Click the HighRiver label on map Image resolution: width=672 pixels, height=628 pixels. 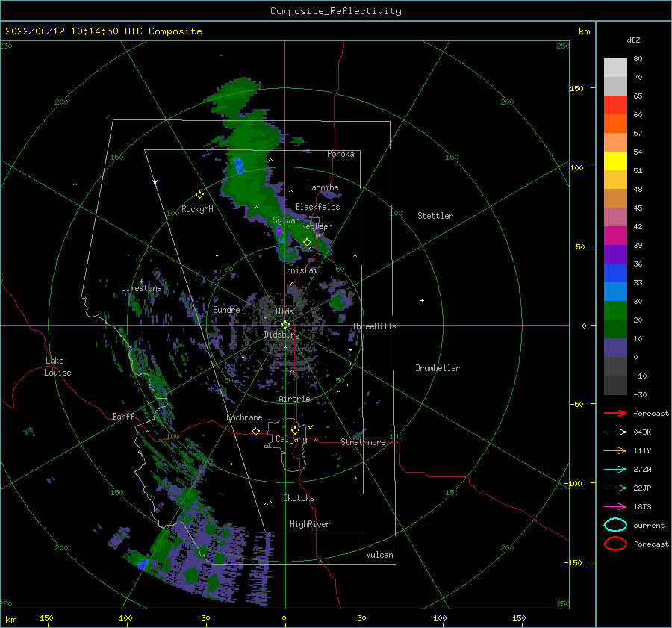[x=309, y=524]
